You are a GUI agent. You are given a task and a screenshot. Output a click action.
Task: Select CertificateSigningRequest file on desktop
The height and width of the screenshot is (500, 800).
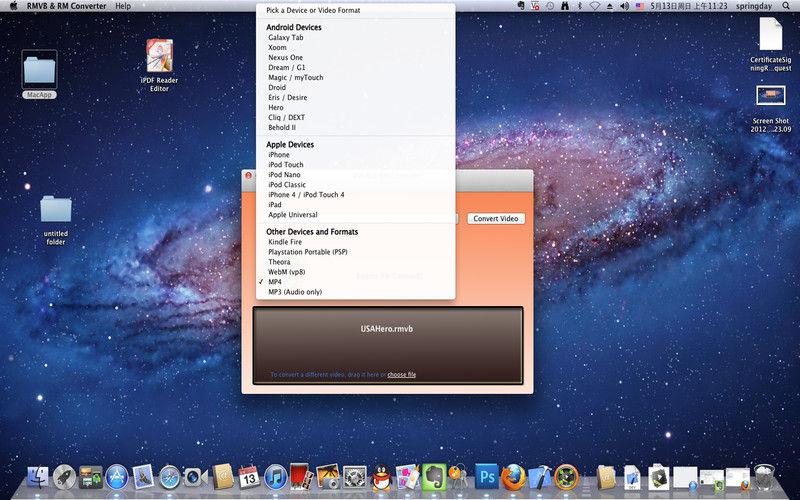point(770,44)
